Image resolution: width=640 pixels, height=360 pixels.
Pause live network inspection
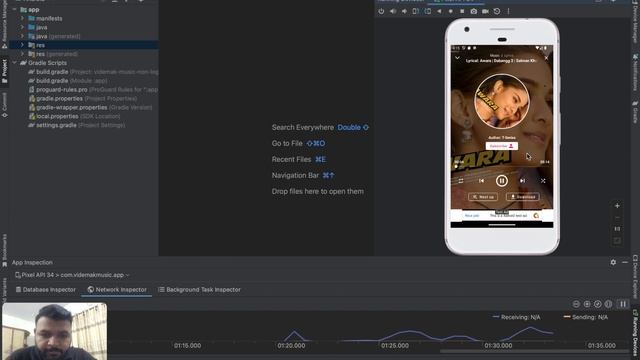click(623, 304)
